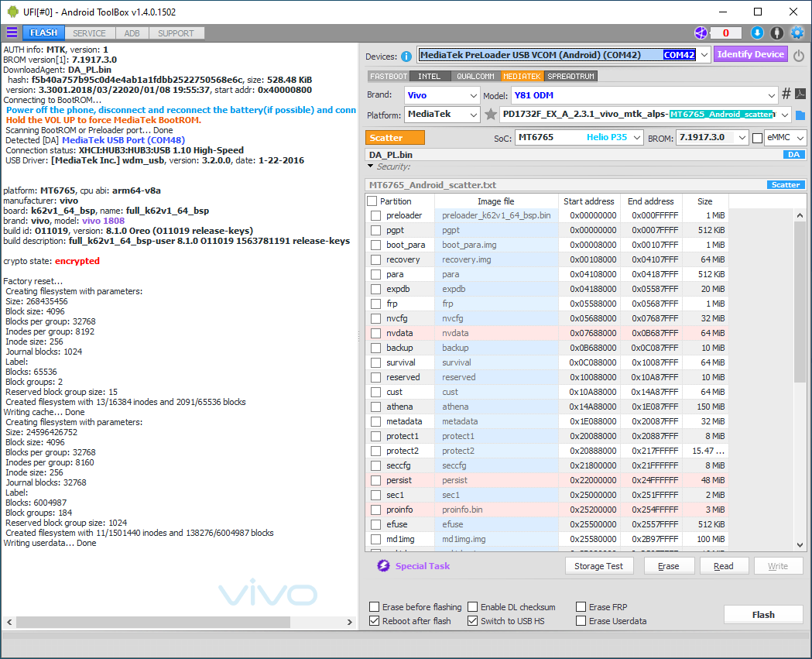The height and width of the screenshot is (659, 812).
Task: Open the hamburger menu icon
Action: coord(12,33)
